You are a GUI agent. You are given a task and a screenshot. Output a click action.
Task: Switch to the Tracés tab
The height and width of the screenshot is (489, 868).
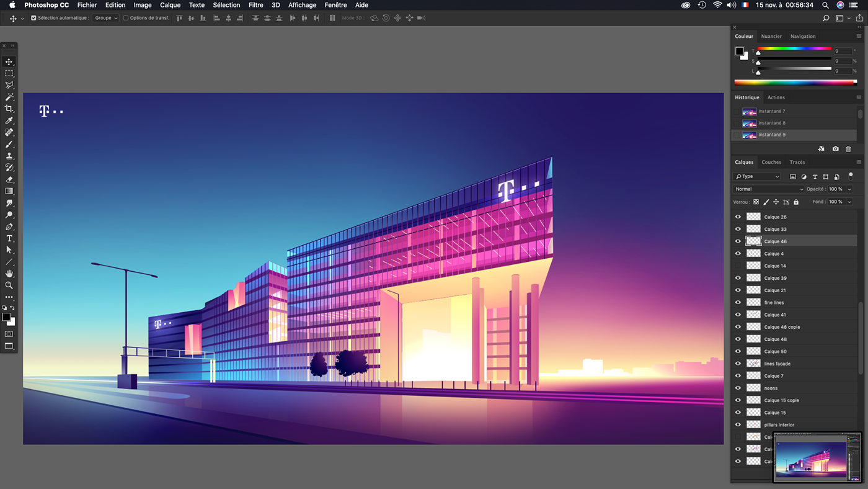(x=797, y=162)
